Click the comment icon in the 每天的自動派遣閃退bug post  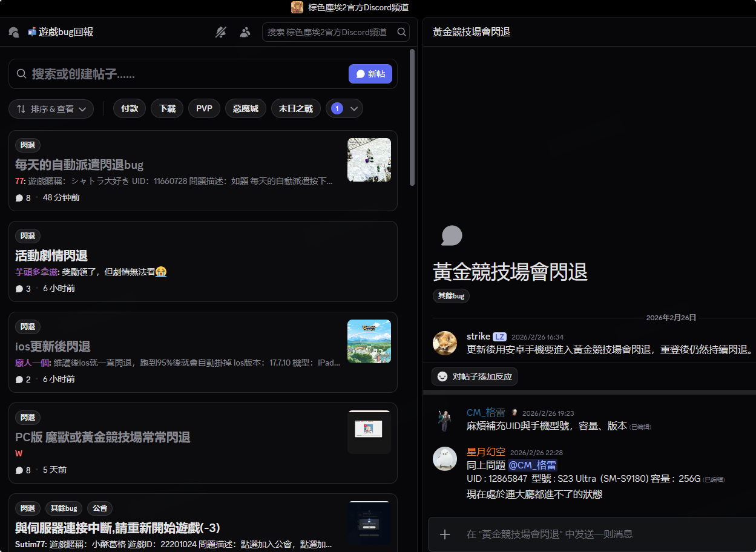click(19, 198)
